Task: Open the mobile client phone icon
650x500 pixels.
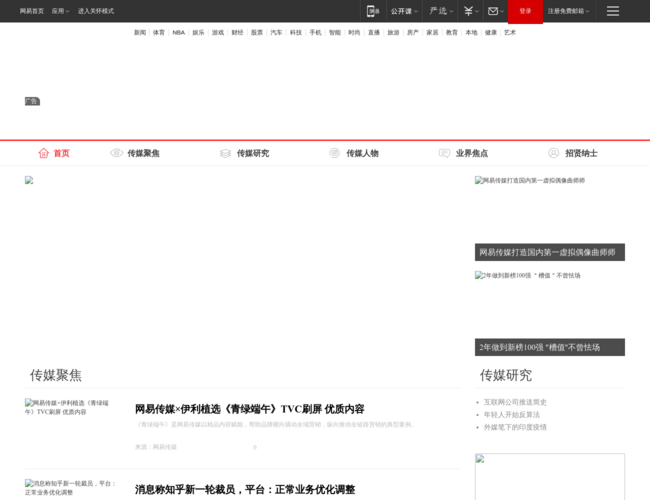Action: [373, 11]
